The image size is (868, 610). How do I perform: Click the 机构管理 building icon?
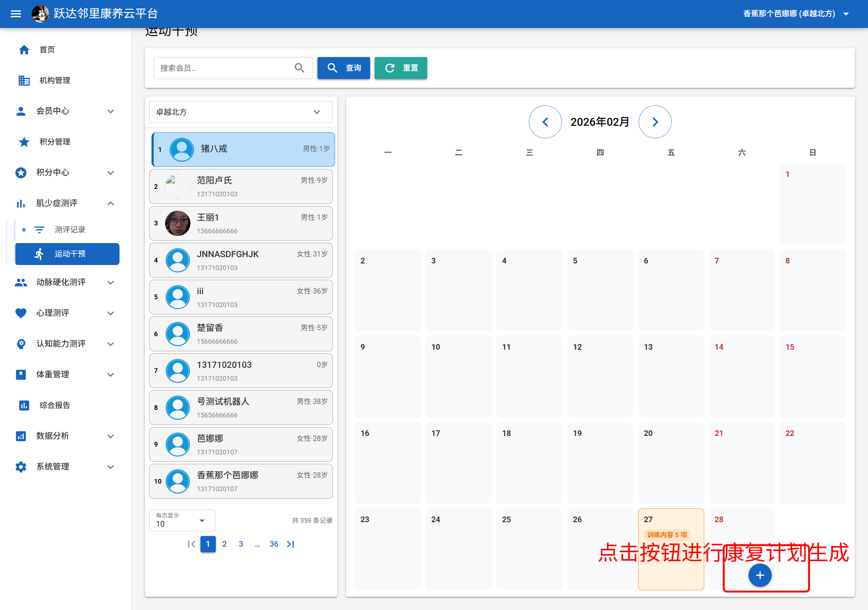(24, 81)
